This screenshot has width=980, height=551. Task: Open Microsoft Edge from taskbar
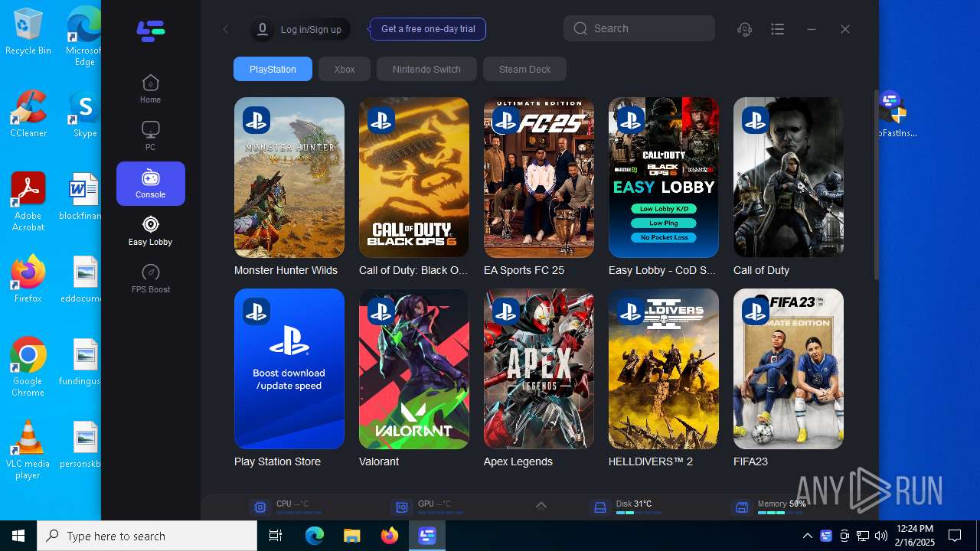(x=315, y=536)
